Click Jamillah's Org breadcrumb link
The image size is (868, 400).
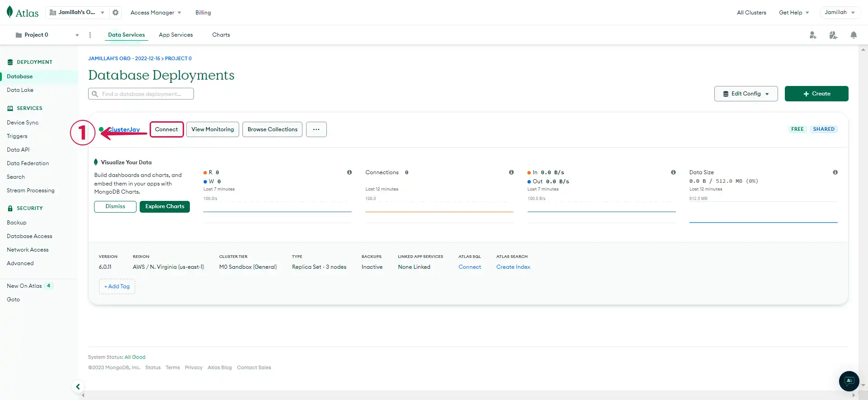point(124,58)
